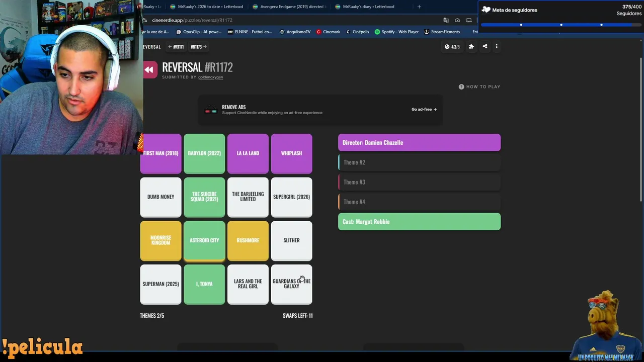Open the Cinemark bookmark

pyautogui.click(x=328, y=32)
